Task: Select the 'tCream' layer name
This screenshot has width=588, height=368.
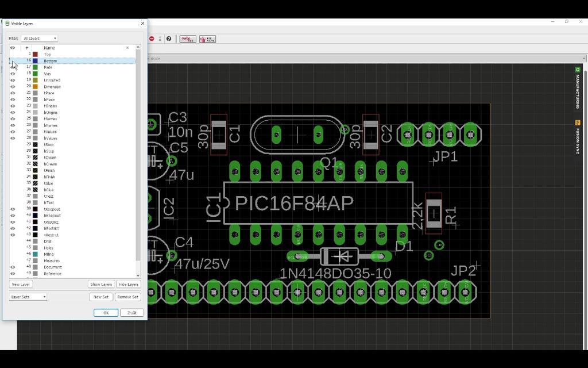Action: pyautogui.click(x=50, y=158)
